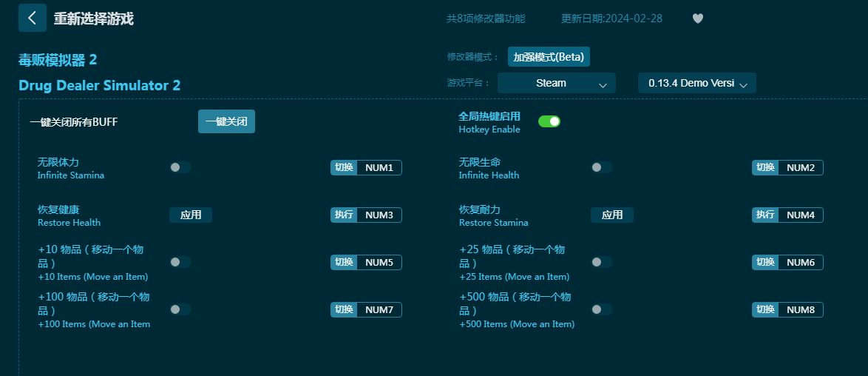The height and width of the screenshot is (376, 868).
Task: Click 切换 label beside NUM8 hotkey
Action: tap(765, 309)
